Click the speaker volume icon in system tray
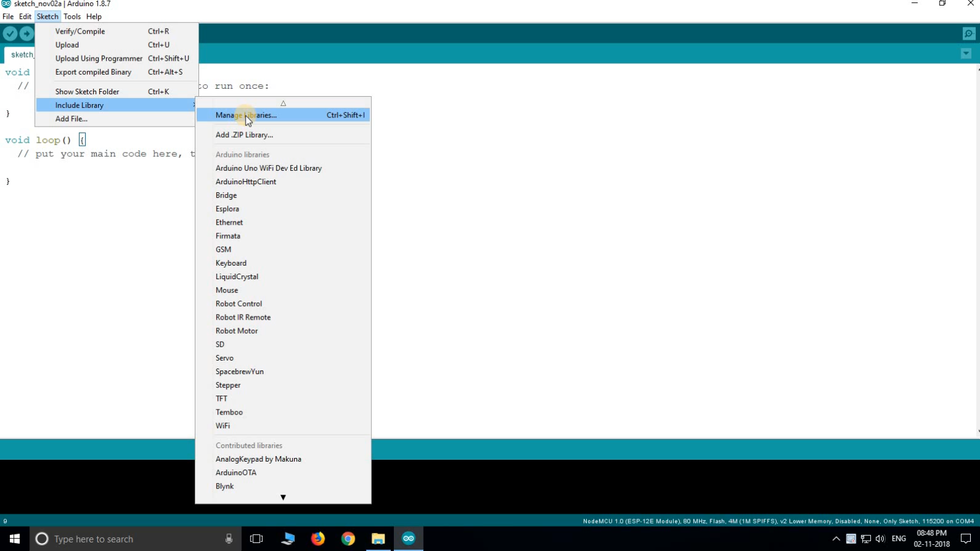This screenshot has width=980, height=551. 881,539
